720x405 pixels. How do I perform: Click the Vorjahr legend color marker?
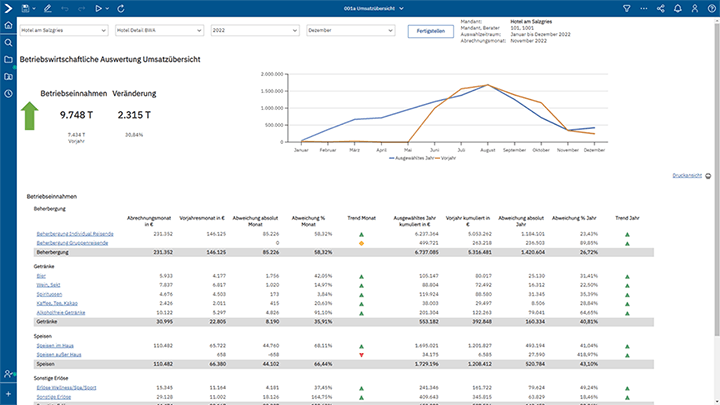pos(435,157)
